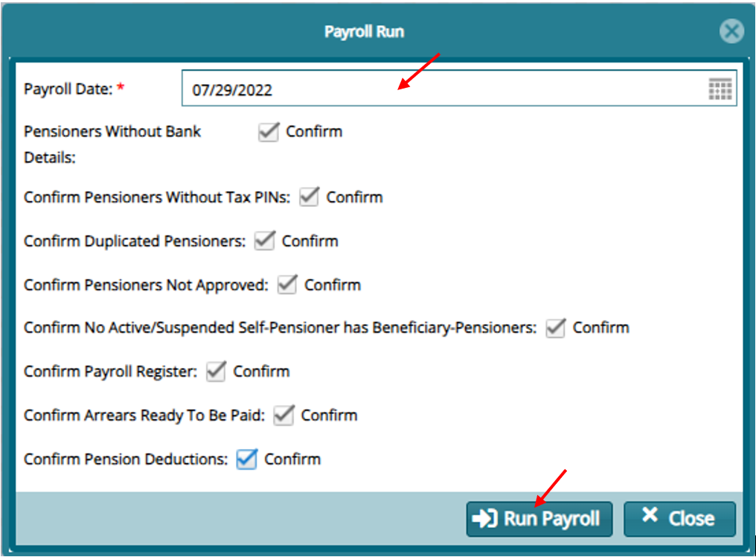Image resolution: width=756 pixels, height=557 pixels.
Task: Disable the Confirm Pension Deductions checkbox
Action: tap(246, 459)
